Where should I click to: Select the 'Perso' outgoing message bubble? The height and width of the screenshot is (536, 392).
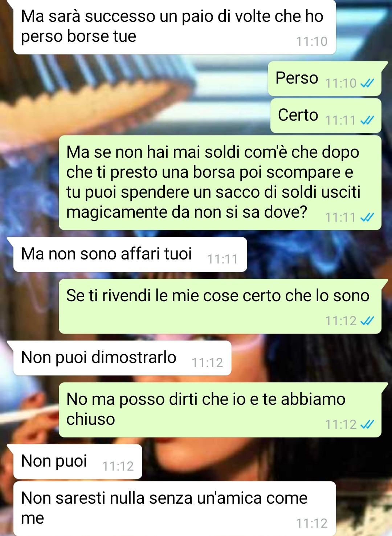[325, 79]
